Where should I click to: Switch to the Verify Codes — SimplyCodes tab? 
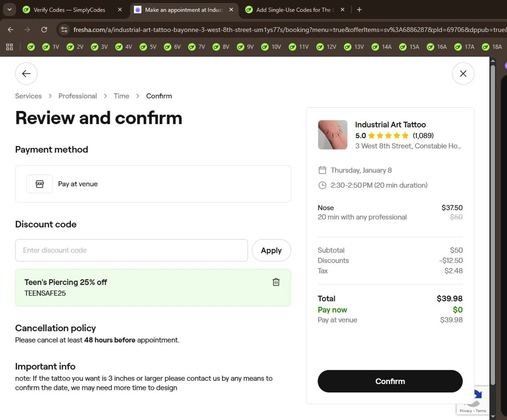coord(69,10)
